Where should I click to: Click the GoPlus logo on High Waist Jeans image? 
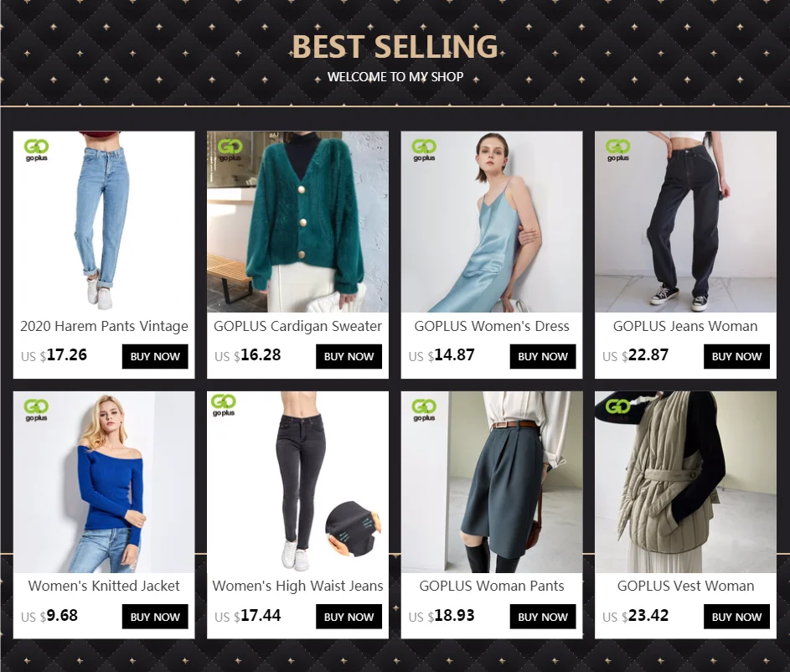[x=224, y=406]
